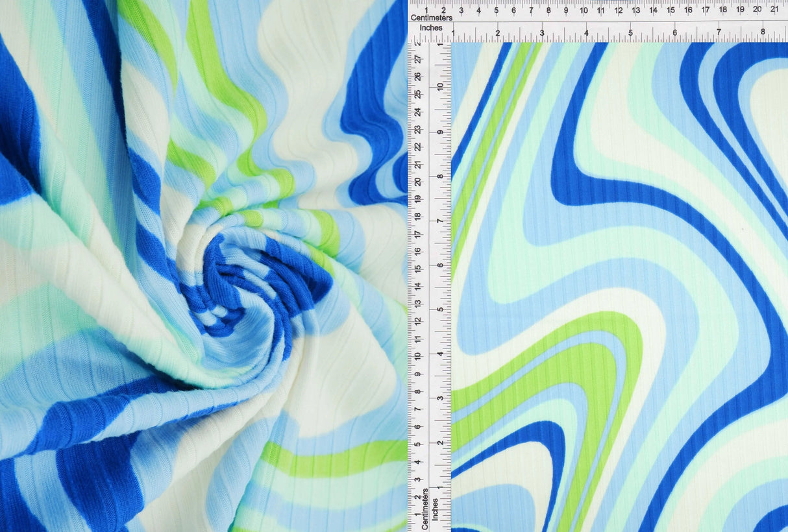Click the 8 inch mark on top ruler
This screenshot has height=532, width=788.
click(x=763, y=32)
